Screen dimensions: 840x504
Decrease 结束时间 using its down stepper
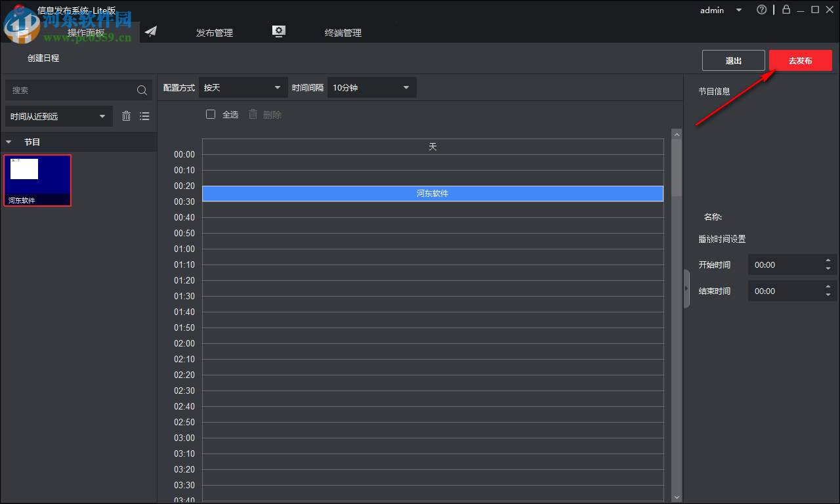[828, 295]
